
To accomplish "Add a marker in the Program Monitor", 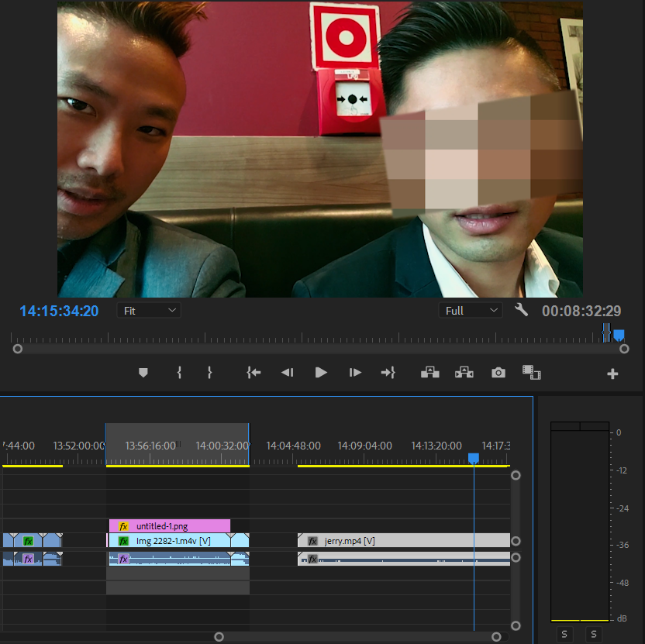I will click(x=143, y=373).
